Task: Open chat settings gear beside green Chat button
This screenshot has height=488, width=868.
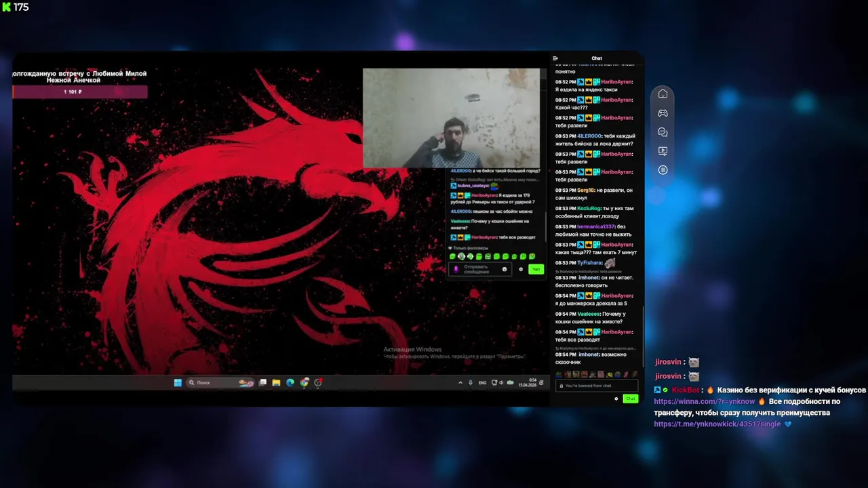Action: [616, 399]
